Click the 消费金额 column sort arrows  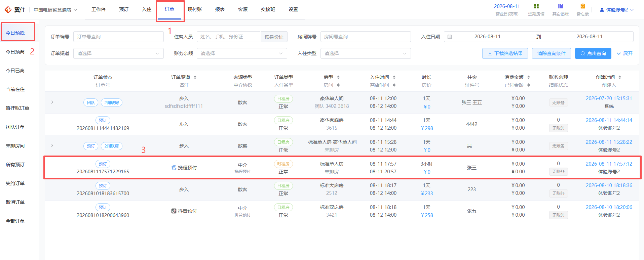tap(529, 77)
